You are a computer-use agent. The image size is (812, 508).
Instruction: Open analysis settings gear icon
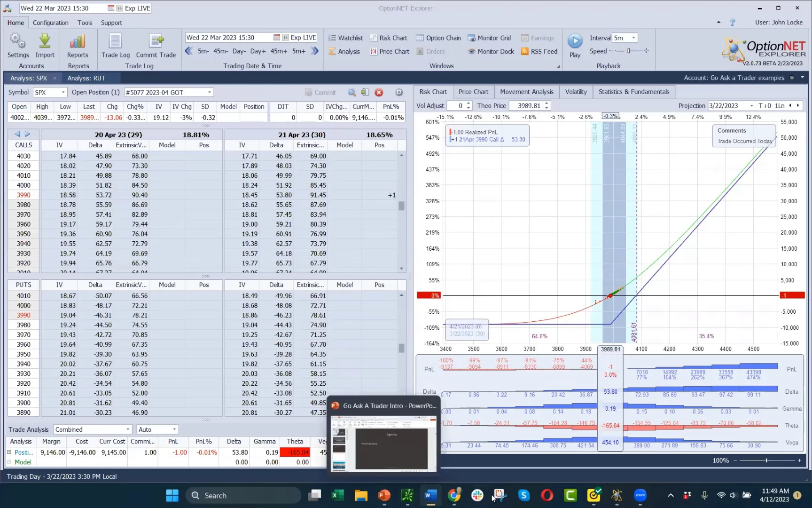399,92
